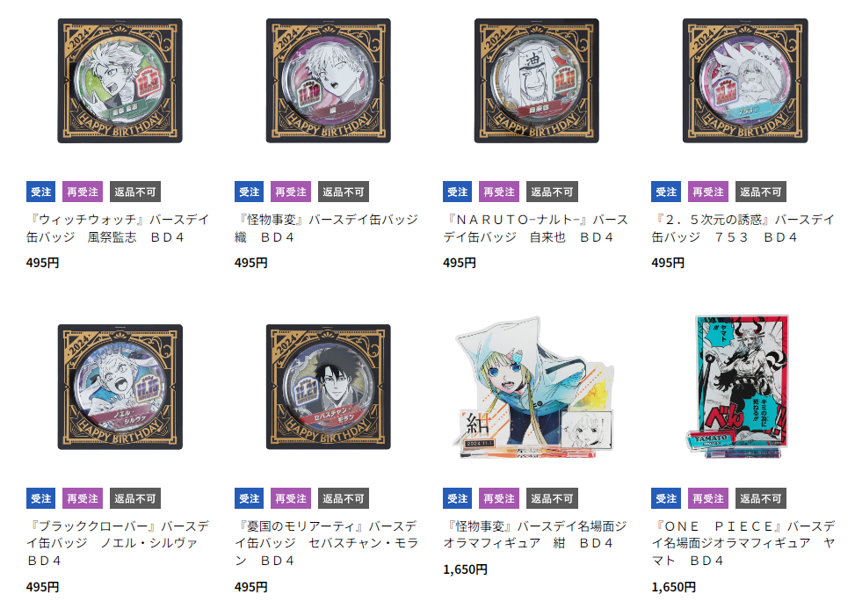
Task: Click the gray 返品不可 tag under ONE PIECE figure
Action: point(761,498)
